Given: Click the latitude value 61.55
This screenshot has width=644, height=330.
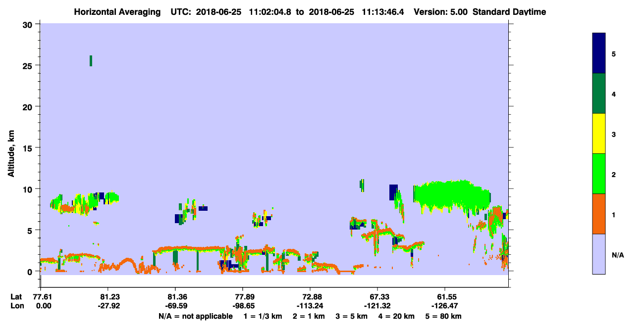Looking at the screenshot, I should [445, 296].
